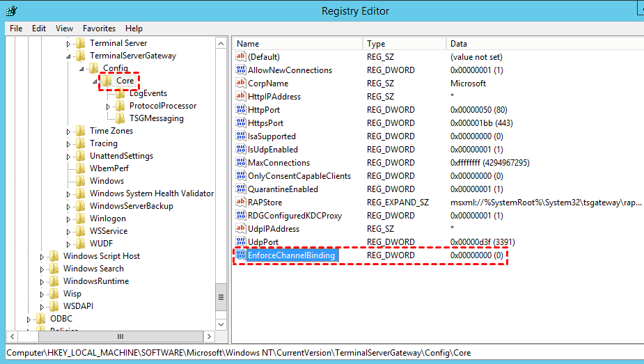Image resolution: width=644 pixels, height=364 pixels.
Task: Click the HttpsPort DWORD value icon
Action: [x=241, y=123]
